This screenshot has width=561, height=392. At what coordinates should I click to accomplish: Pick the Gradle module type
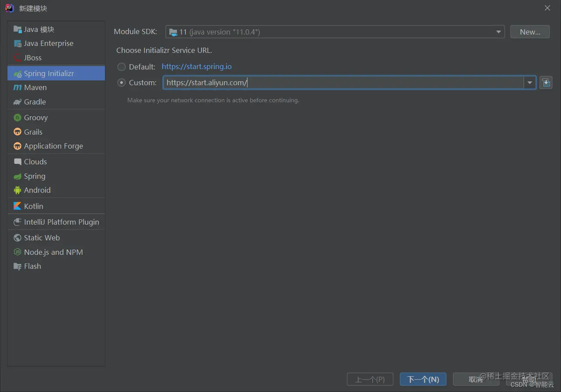point(56,102)
